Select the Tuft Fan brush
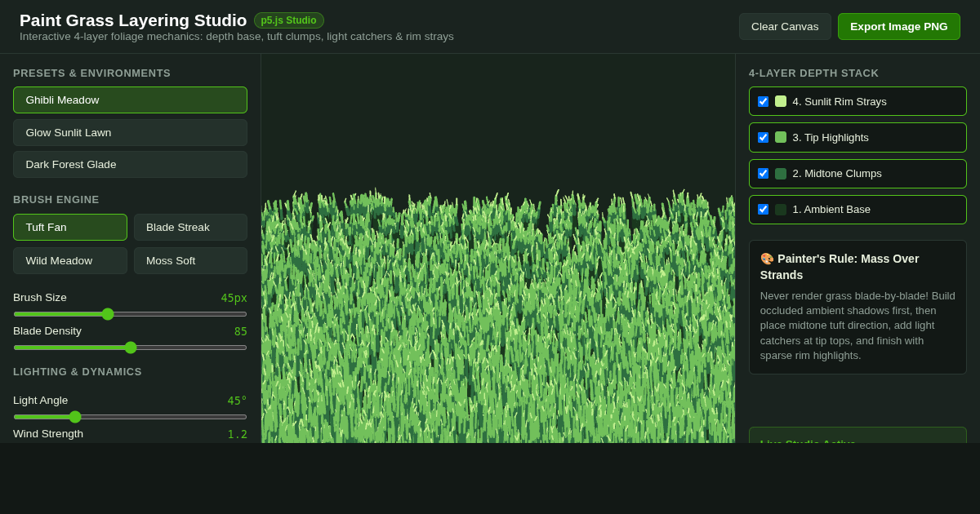Image resolution: width=980 pixels, height=514 pixels. [70, 227]
